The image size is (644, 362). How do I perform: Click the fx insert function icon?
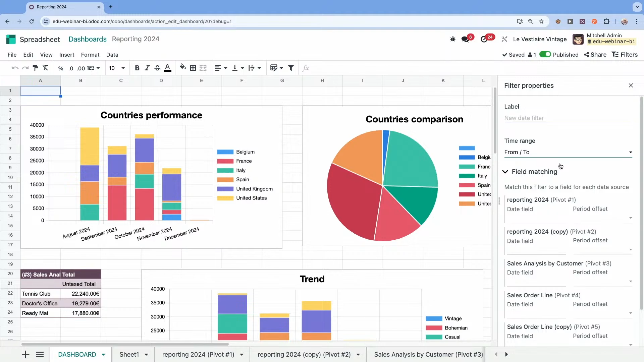tap(306, 68)
